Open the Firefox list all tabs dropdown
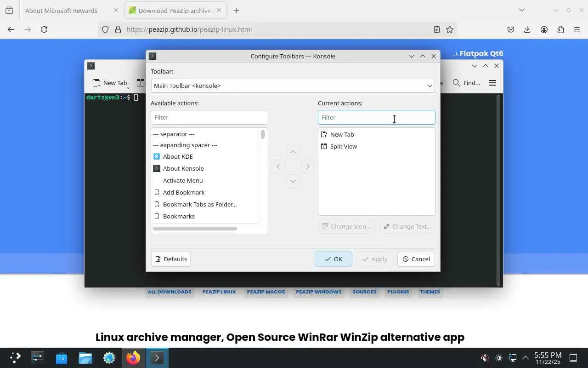This screenshot has height=368, width=588. (522, 10)
